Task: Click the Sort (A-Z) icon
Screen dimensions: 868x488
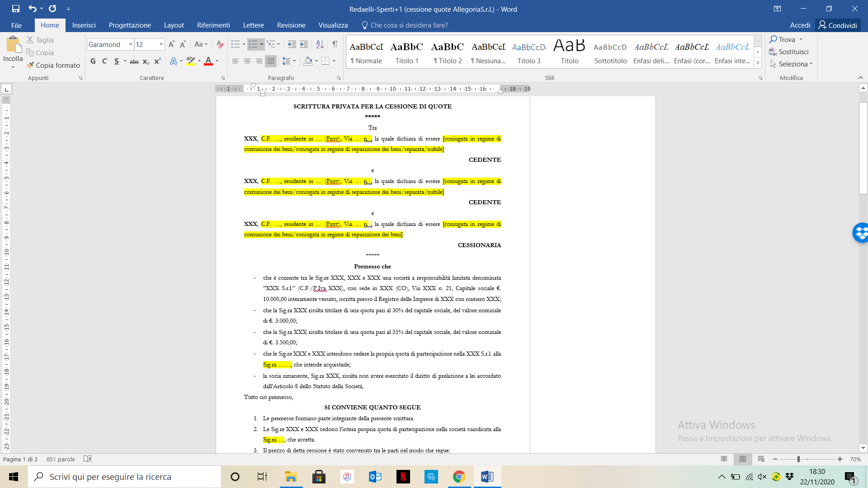Action: [320, 44]
